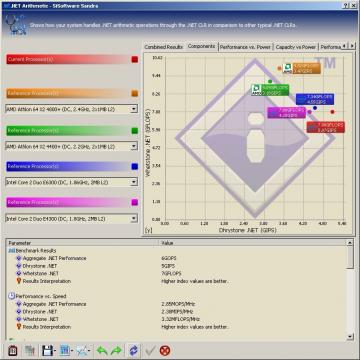
Task: Open the line graph icon's dropdown arrow
Action: 89,351
